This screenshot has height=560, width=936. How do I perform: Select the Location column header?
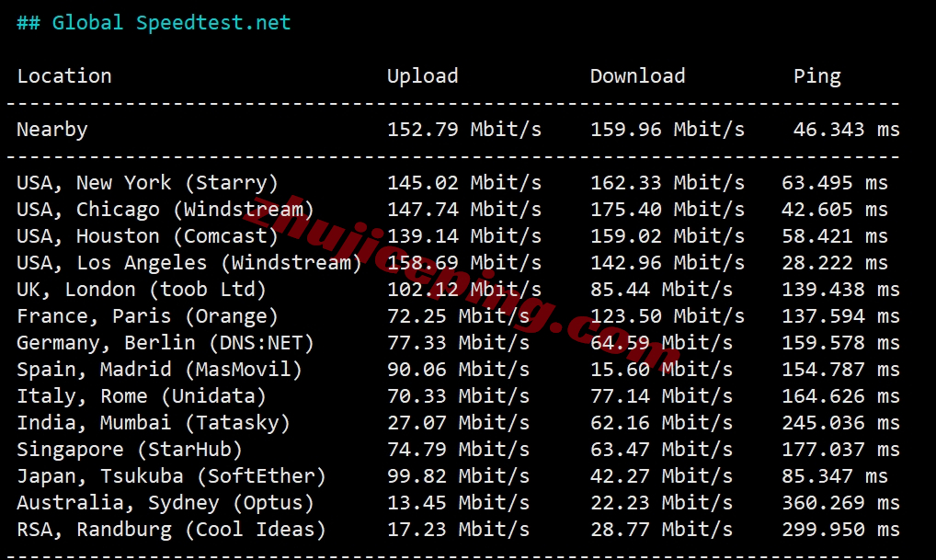pyautogui.click(x=64, y=75)
